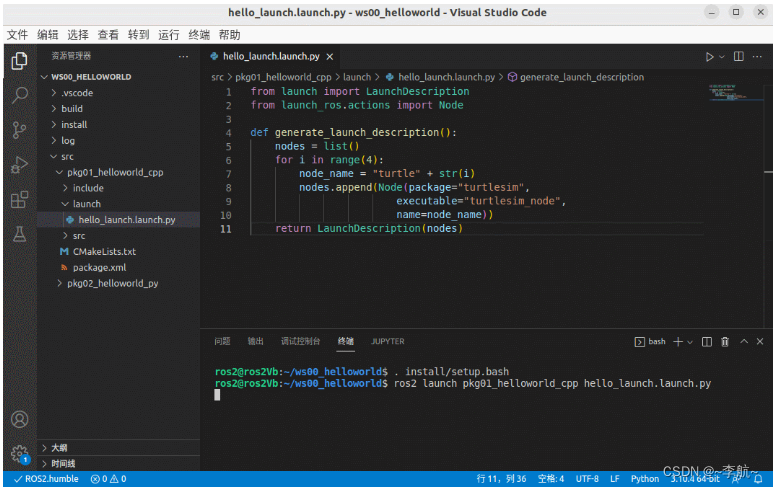
Task: Split the terminal panel
Action: tap(707, 341)
